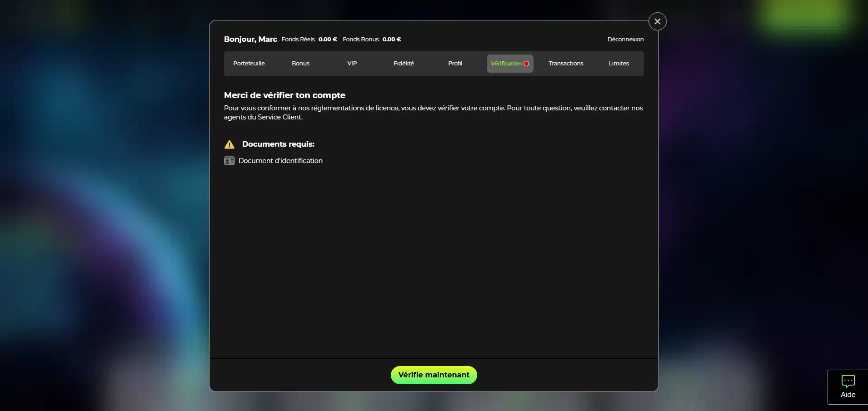Click the red status dot on Vérification
The height and width of the screenshot is (411, 868).
pyautogui.click(x=526, y=64)
